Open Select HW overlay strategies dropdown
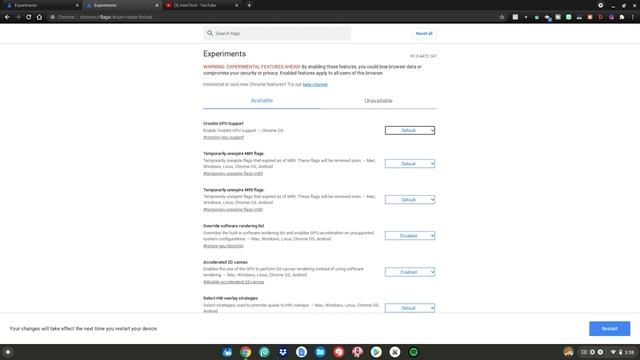Image resolution: width=640 pixels, height=360 pixels. 410,308
